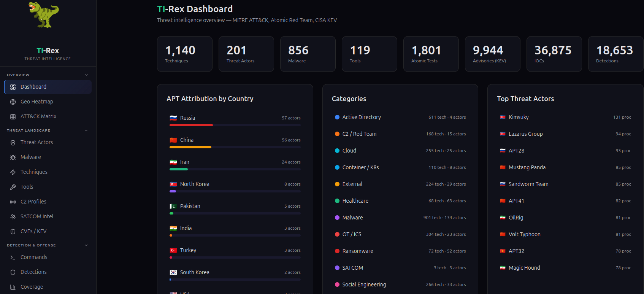Open the 201 Threat Actors stat card
Screen dimensions: 644x294
tap(246, 54)
